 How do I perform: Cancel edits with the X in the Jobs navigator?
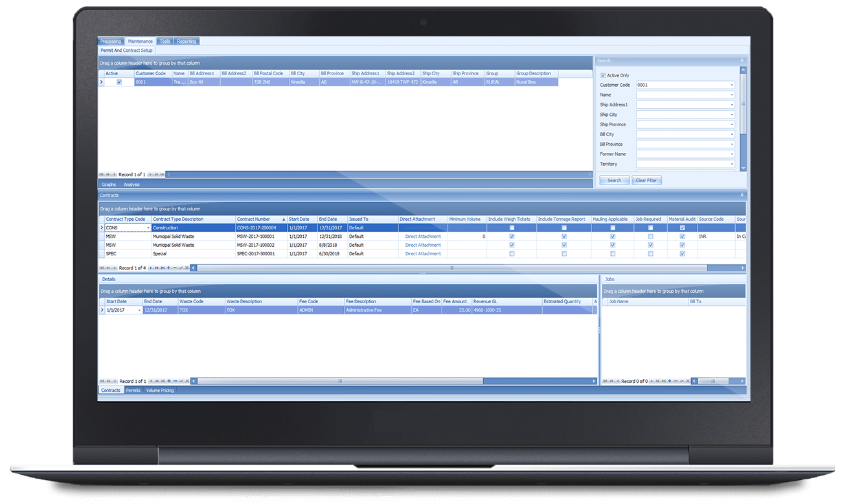[688, 381]
